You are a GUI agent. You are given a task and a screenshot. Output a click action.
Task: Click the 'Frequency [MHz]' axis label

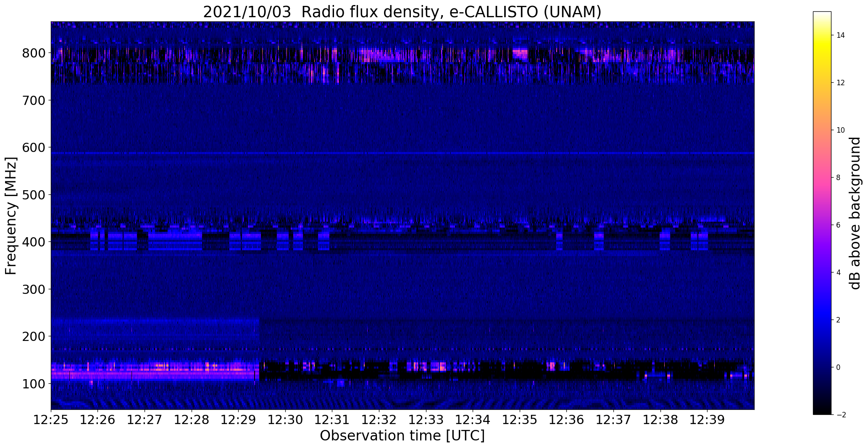pos(11,216)
